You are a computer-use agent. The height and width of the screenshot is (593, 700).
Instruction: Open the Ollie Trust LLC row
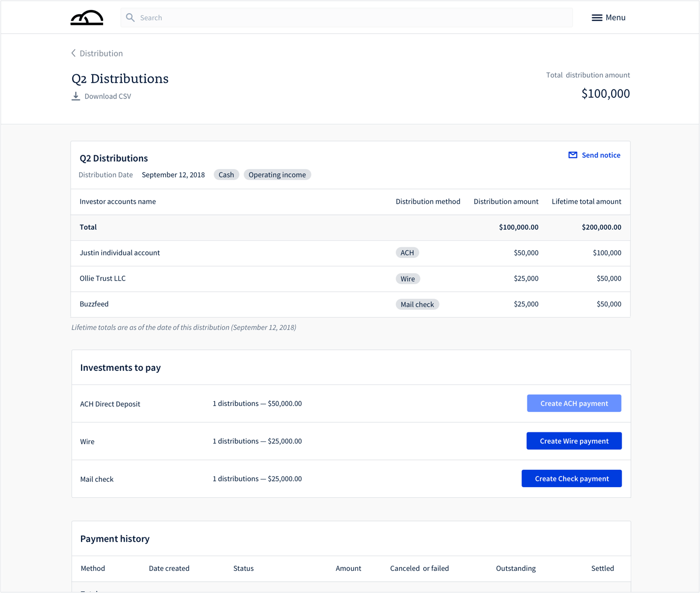(x=103, y=279)
